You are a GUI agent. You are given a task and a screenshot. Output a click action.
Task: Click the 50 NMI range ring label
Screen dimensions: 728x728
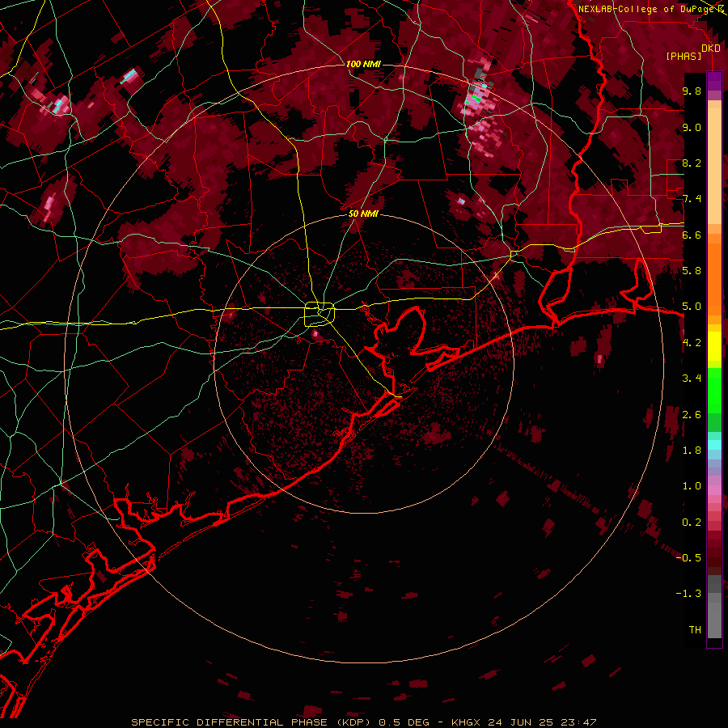363,214
